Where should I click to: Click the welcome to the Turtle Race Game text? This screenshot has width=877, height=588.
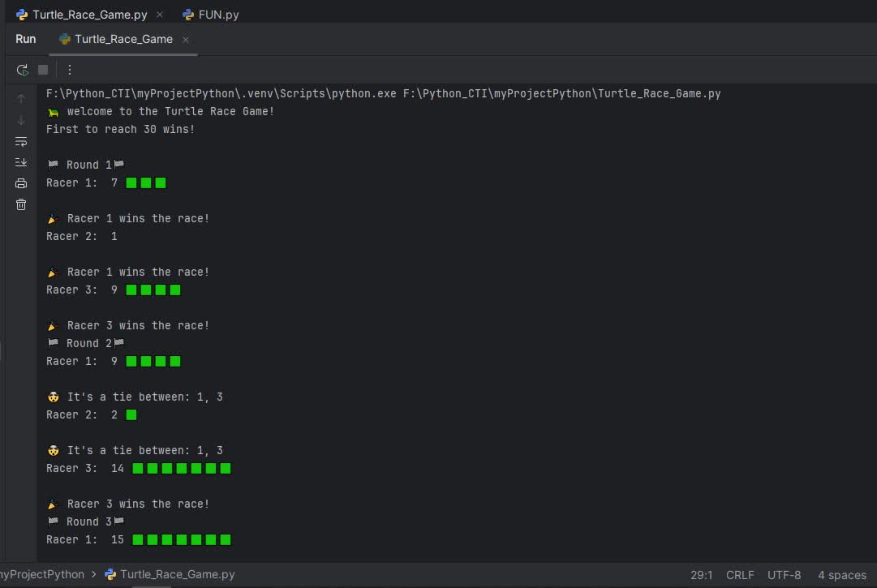[170, 111]
